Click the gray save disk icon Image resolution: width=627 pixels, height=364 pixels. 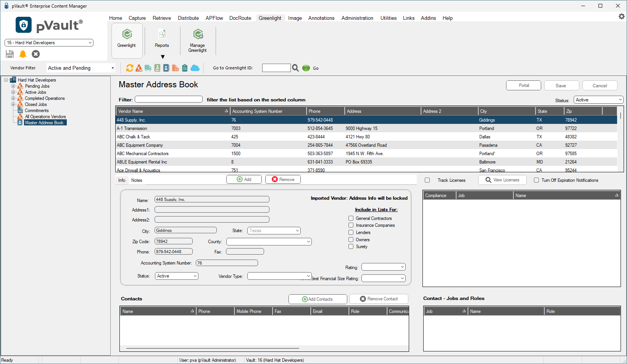[10, 54]
